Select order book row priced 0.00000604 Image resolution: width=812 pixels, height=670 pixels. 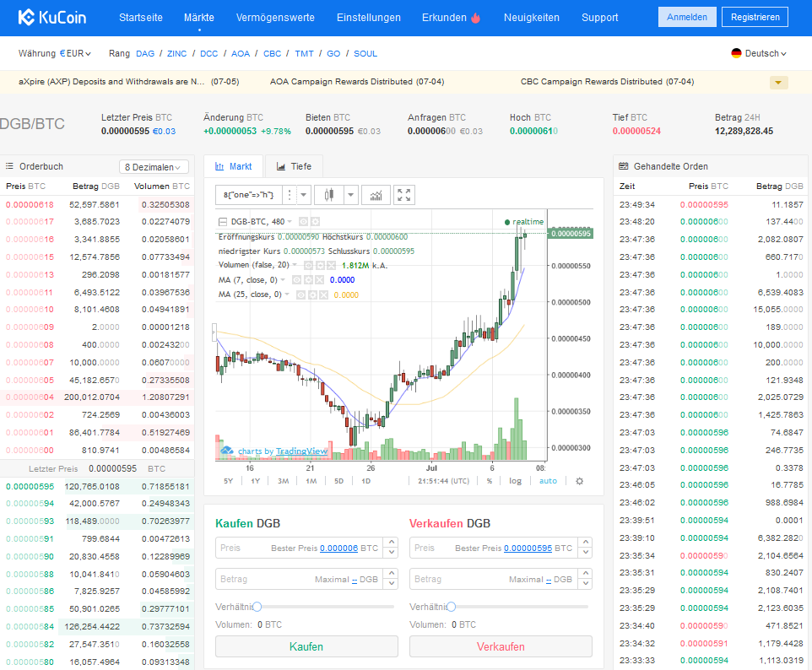point(97,397)
